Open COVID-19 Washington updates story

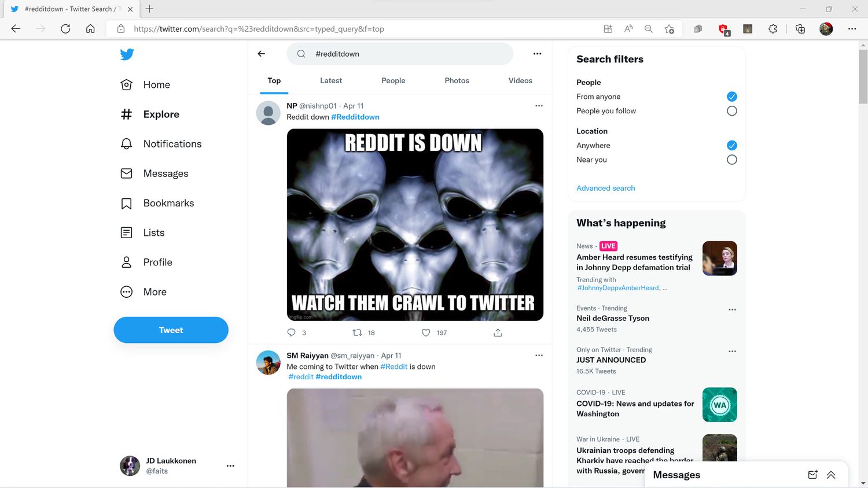[x=635, y=409]
